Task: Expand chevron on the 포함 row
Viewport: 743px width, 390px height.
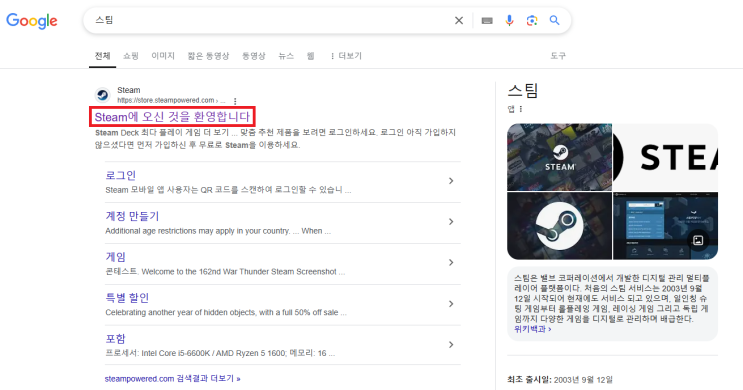Action: click(451, 345)
